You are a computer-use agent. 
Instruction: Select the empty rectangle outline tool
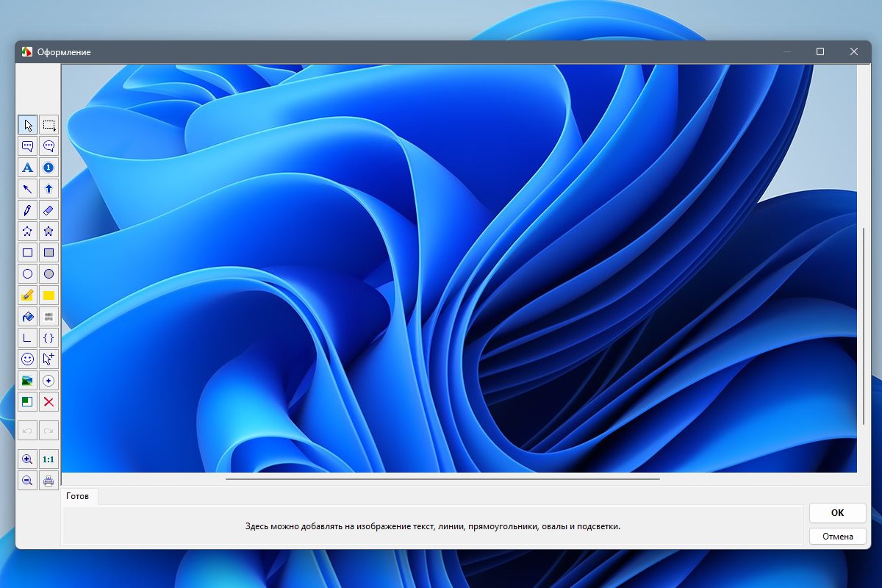coord(27,253)
